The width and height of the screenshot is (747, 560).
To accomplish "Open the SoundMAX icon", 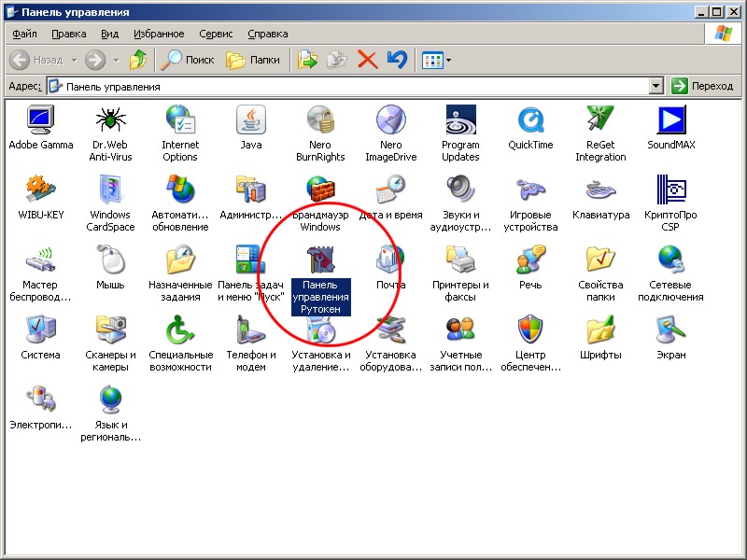I will [670, 120].
